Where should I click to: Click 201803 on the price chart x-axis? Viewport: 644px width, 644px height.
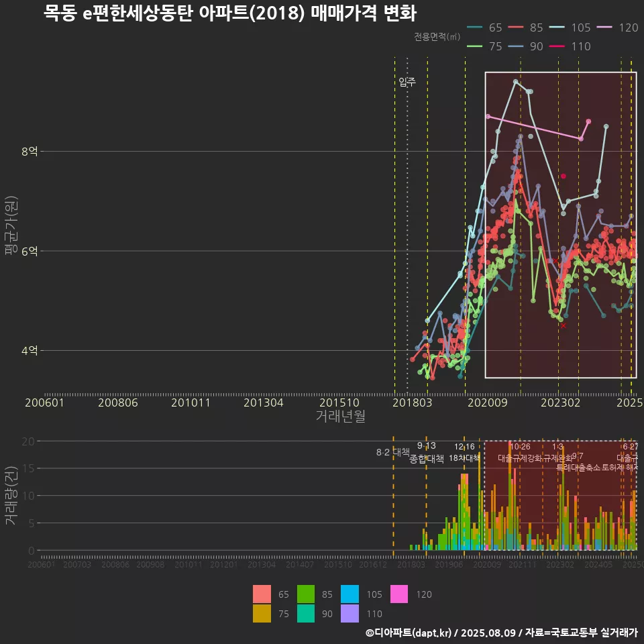413,402
